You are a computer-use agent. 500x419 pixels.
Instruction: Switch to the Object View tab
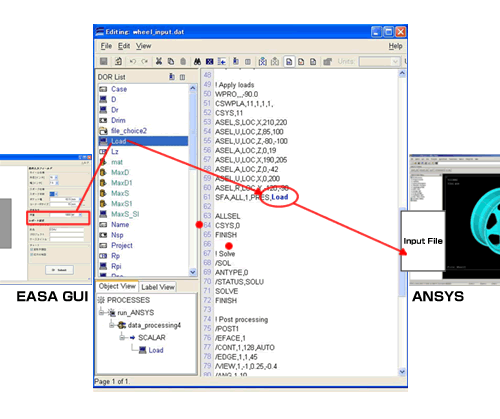click(117, 286)
